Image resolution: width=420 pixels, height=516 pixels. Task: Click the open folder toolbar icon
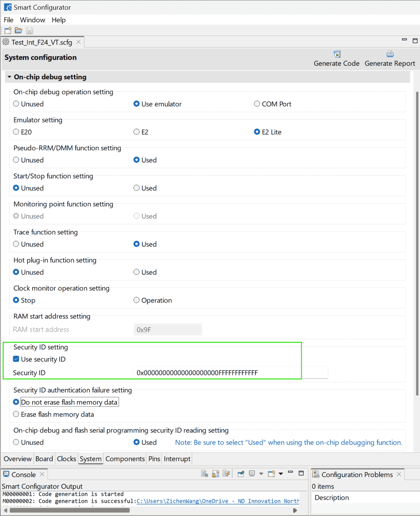[18, 31]
